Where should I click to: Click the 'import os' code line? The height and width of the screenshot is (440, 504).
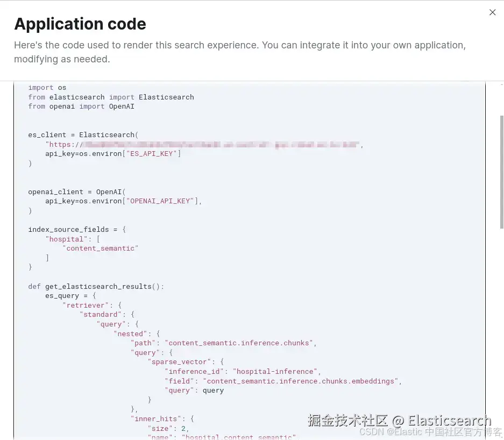click(47, 88)
